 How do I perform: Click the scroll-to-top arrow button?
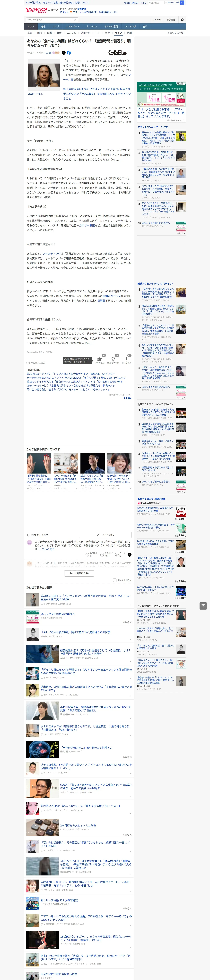coord(203,606)
